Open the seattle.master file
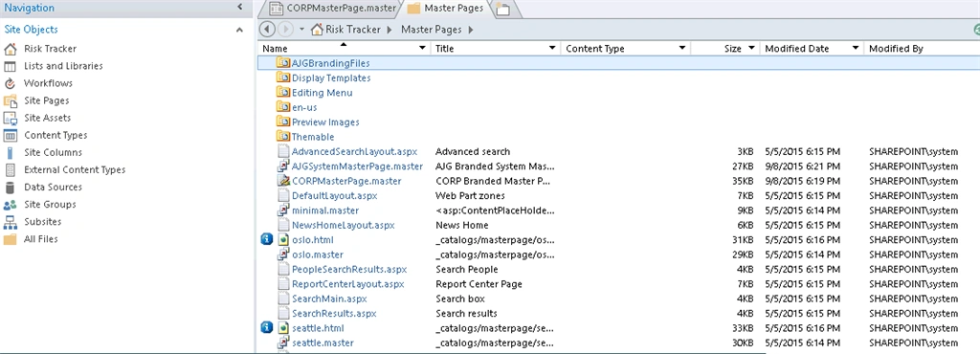The height and width of the screenshot is (354, 980). [323, 343]
